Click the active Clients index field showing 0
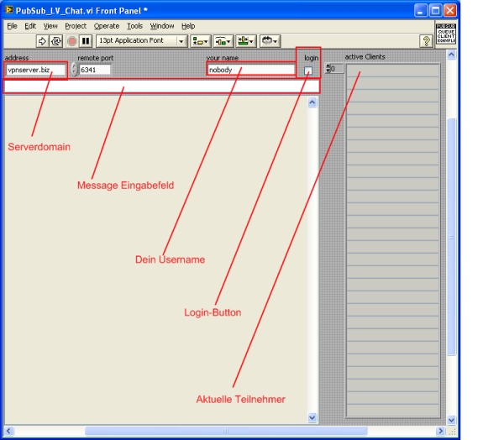The image size is (504, 440). [x=337, y=69]
